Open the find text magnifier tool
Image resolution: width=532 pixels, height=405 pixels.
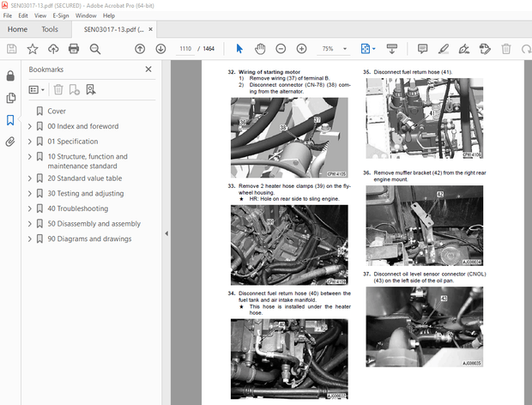point(95,49)
